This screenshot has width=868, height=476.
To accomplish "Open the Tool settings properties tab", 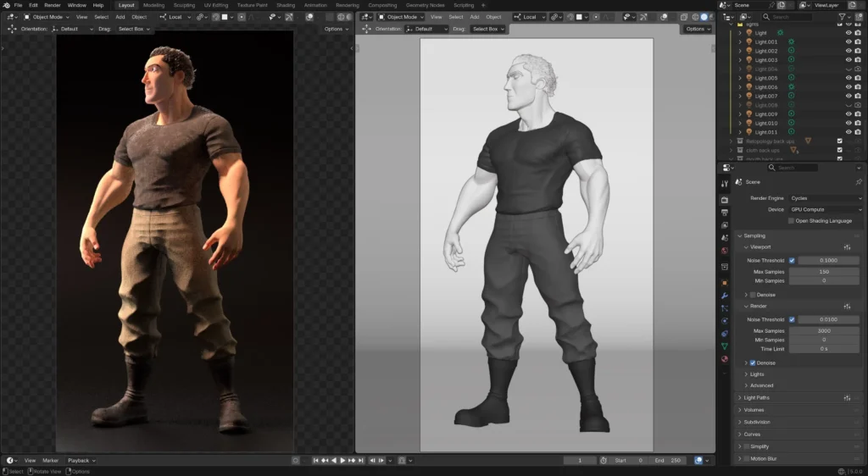I will (725, 184).
